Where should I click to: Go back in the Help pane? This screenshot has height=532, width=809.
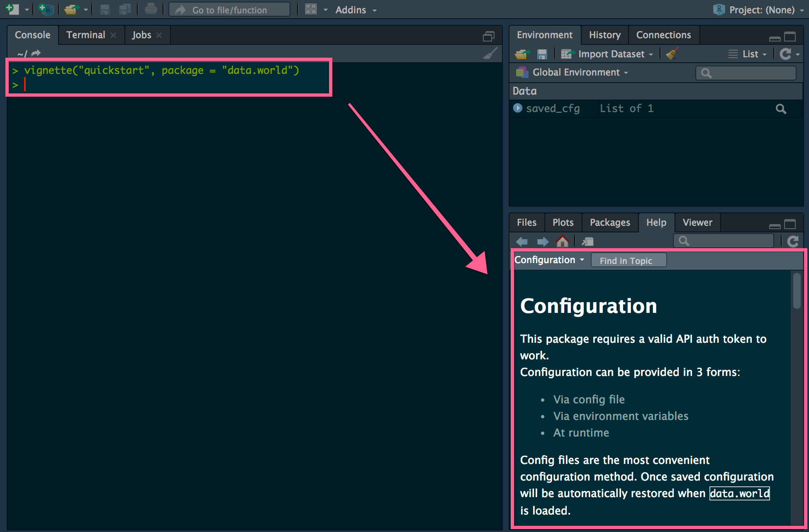click(522, 241)
